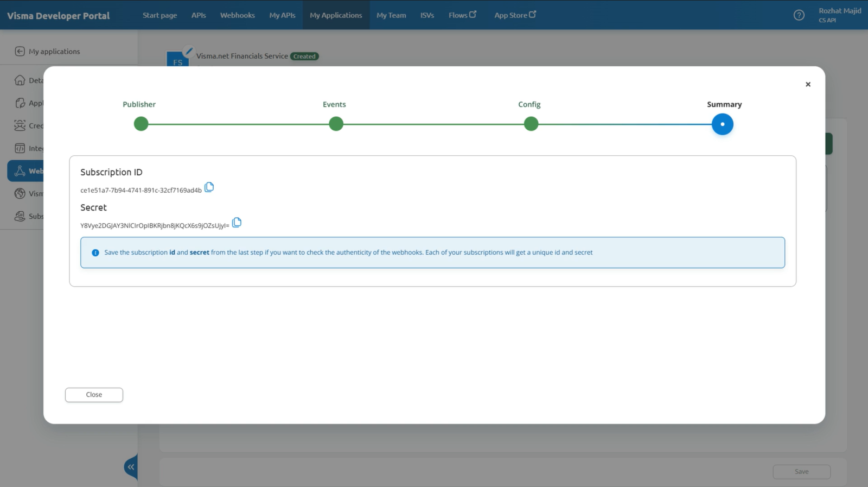Click the edit pencil on application logo
Screen dimensions: 868x487
(x=188, y=52)
